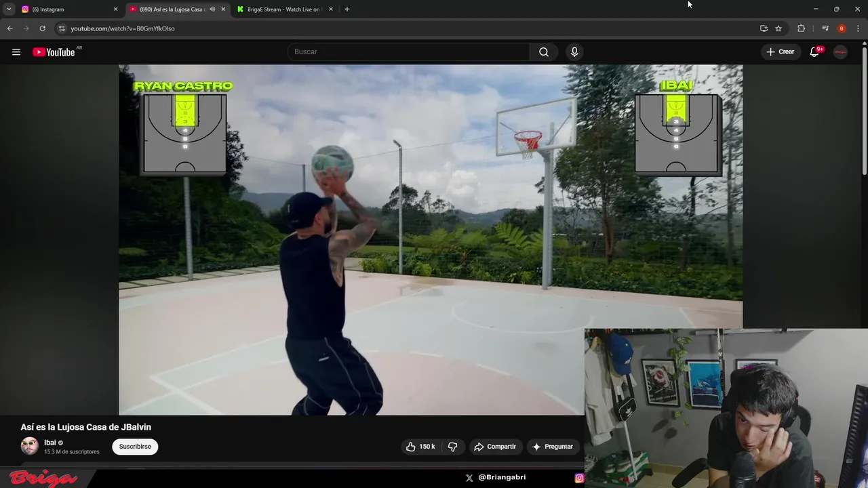This screenshot has height=488, width=868.
Task: Click the address bar URL
Action: [123, 28]
